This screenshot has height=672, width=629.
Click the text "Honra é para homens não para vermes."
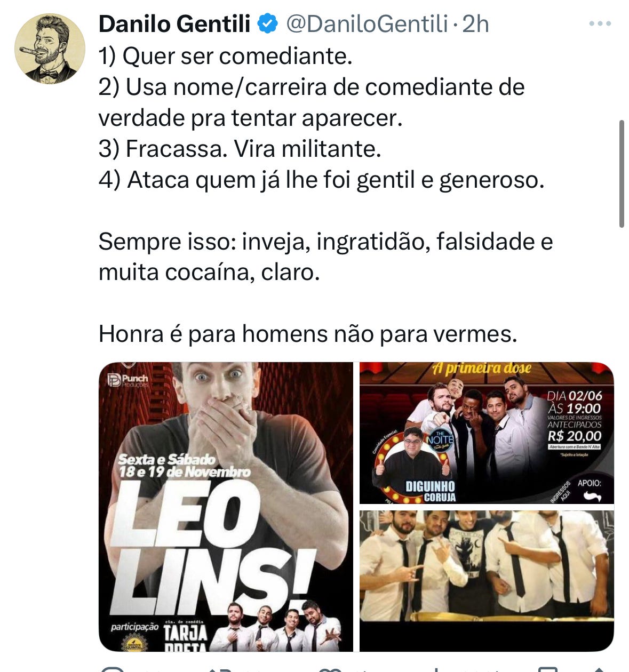point(308,334)
